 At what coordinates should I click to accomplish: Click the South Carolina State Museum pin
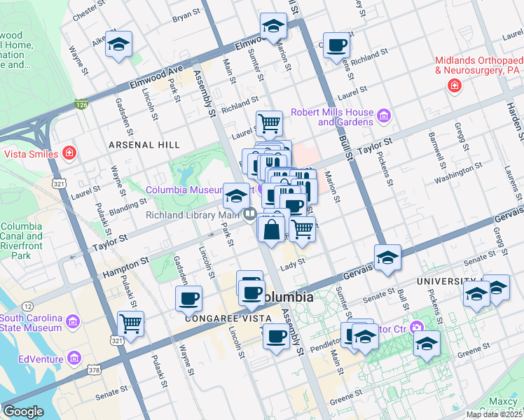point(73,322)
